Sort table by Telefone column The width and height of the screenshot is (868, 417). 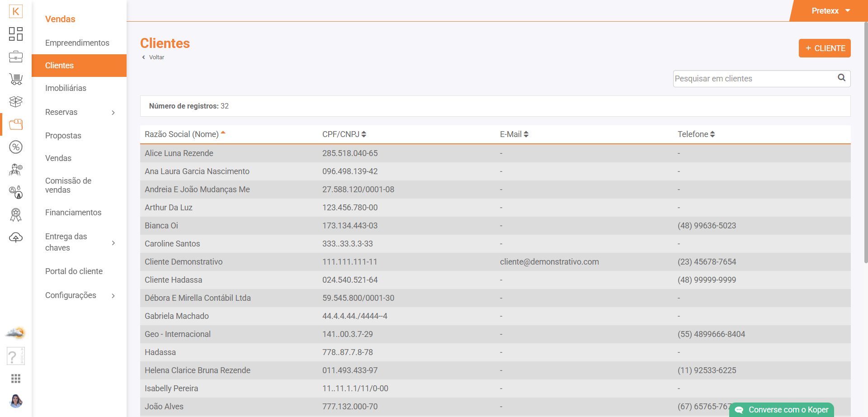(x=696, y=134)
